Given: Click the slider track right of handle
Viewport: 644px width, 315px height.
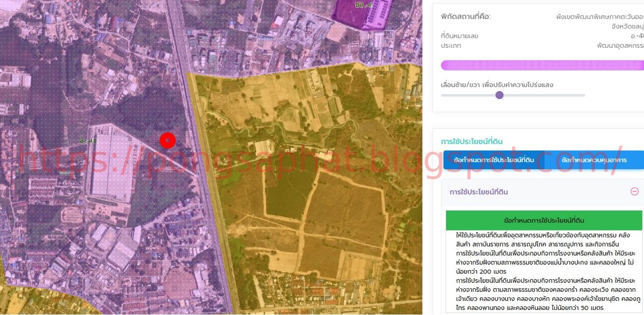Looking at the screenshot, I should 543,95.
